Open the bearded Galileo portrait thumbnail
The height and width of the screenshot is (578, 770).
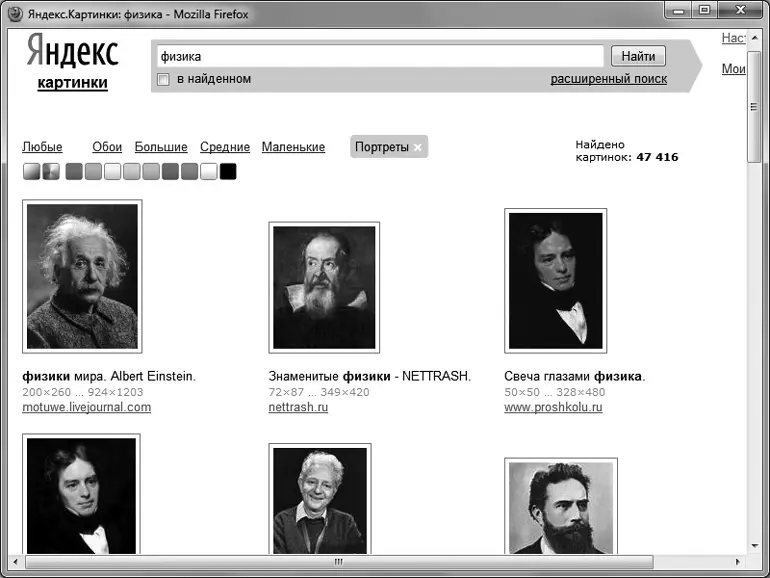tap(324, 287)
